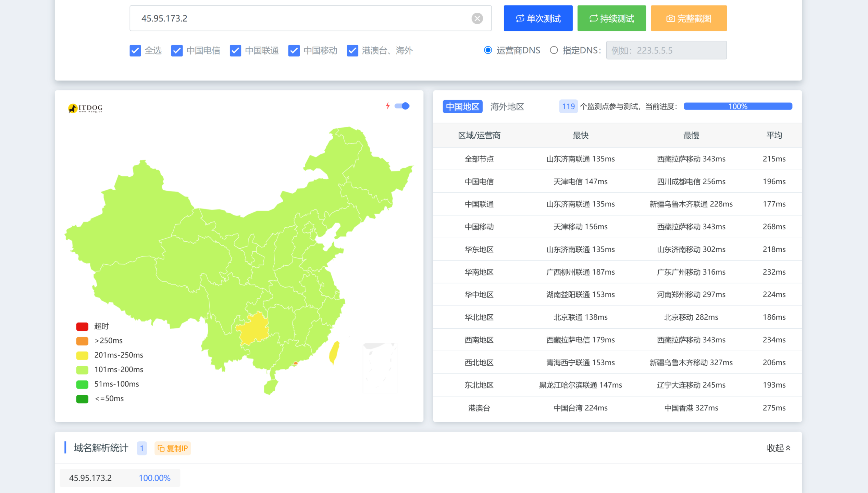868x493 pixels.
Task: Click 中国香港 327ms cell
Action: pyautogui.click(x=691, y=408)
